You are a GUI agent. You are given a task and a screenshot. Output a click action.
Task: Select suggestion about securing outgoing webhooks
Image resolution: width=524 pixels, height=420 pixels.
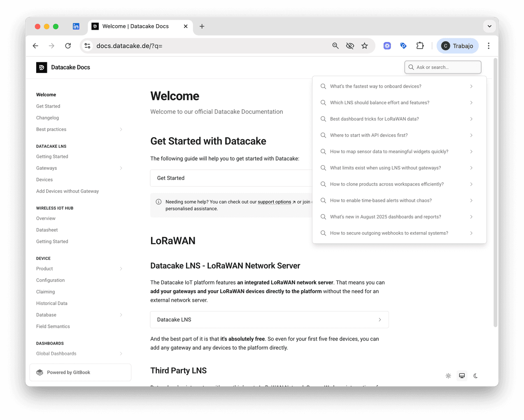pos(399,233)
